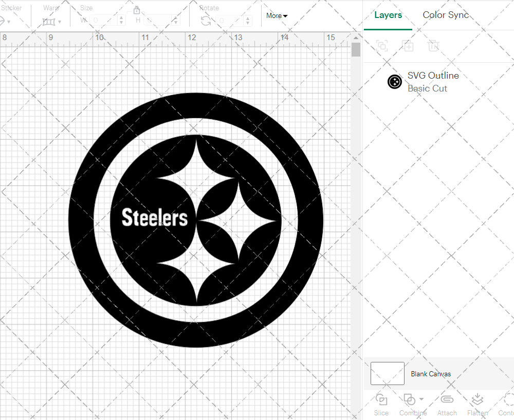Switch to the Color Sync tab
This screenshot has width=514, height=420.
(446, 15)
